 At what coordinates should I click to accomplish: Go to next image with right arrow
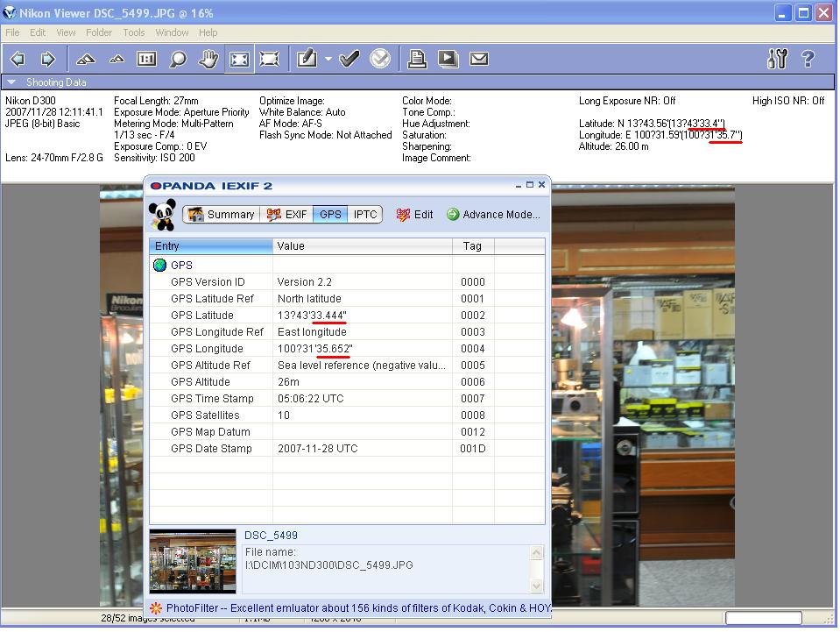click(48, 59)
